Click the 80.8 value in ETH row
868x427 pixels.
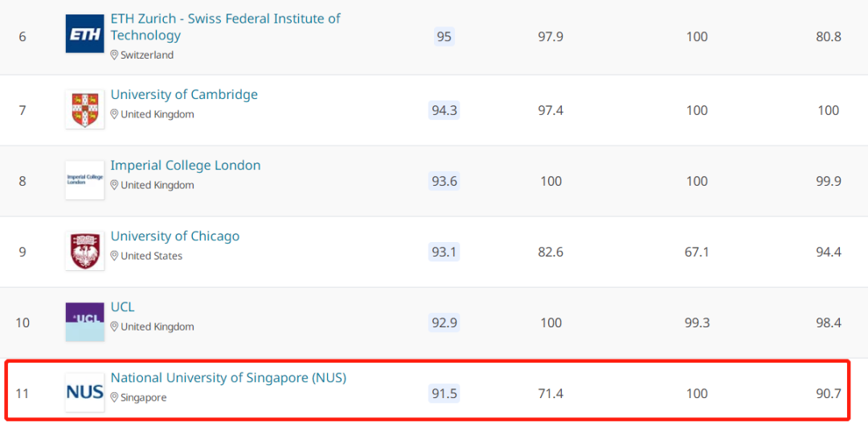click(829, 37)
